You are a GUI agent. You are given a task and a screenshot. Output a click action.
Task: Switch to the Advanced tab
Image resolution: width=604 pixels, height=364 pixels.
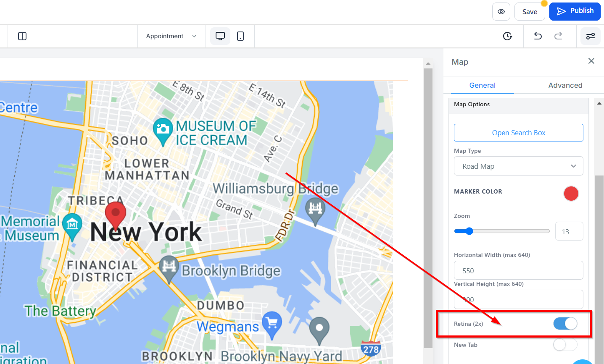(x=565, y=85)
